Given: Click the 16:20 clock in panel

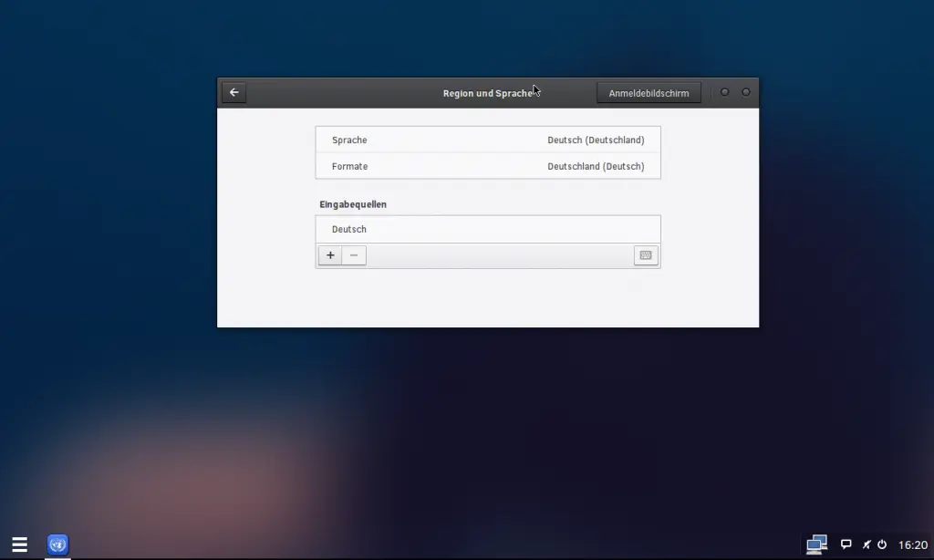Looking at the screenshot, I should click(913, 544).
